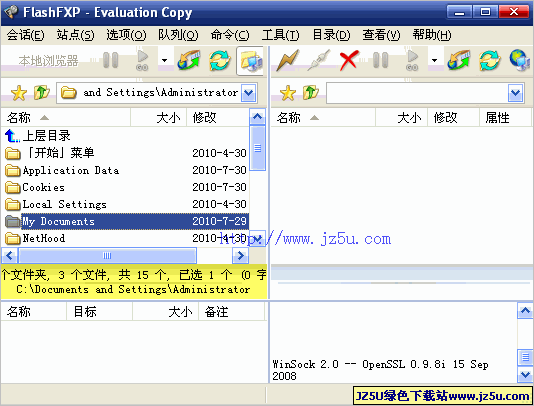534x406 pixels.
Task: Open the 站点(S) menu
Action: tap(76, 35)
